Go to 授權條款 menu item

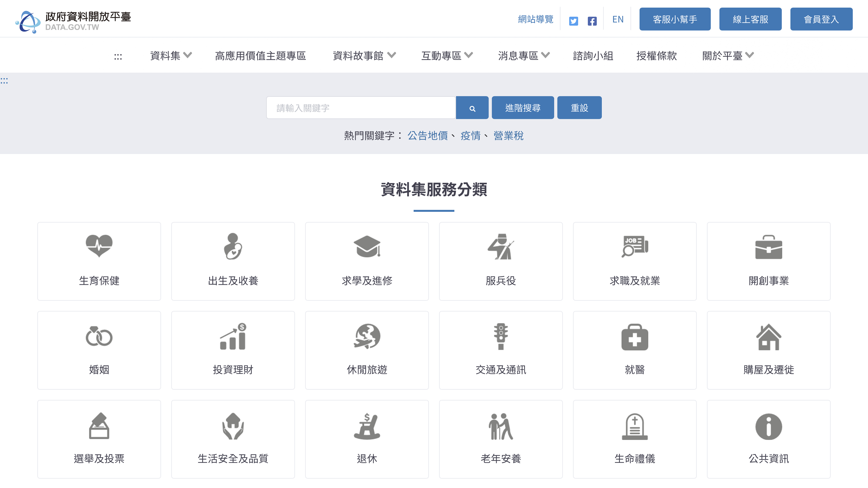click(x=656, y=56)
